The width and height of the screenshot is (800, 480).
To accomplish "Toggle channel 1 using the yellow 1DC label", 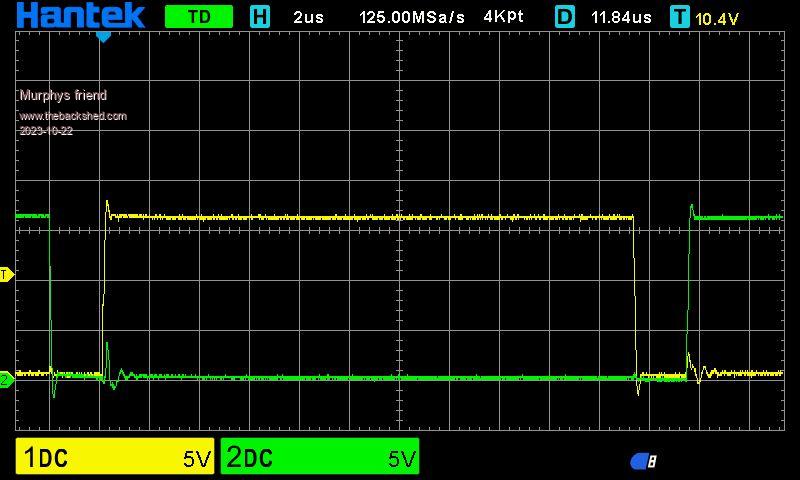I will pyautogui.click(x=46, y=458).
